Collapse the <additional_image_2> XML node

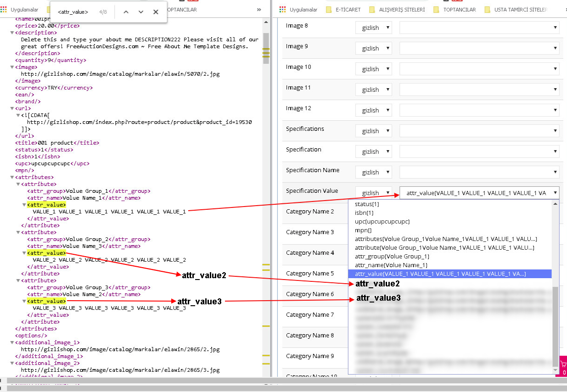tap(12, 363)
